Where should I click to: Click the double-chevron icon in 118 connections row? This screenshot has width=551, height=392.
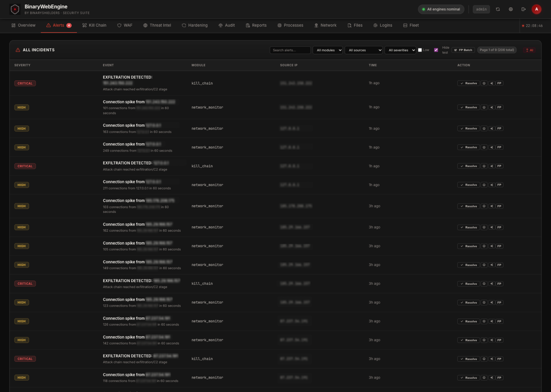point(492,378)
